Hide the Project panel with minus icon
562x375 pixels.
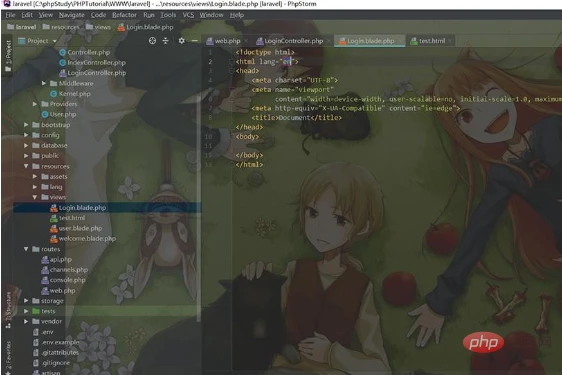194,41
